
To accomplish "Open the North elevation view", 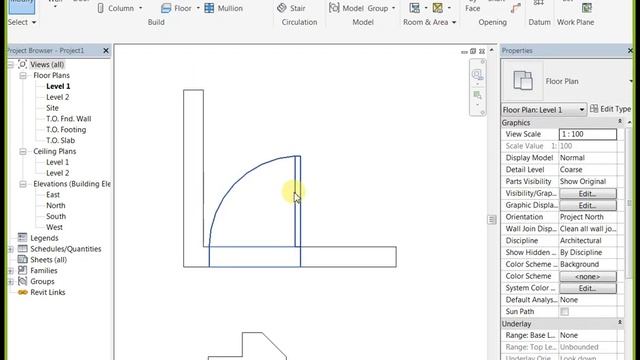I will [56, 205].
